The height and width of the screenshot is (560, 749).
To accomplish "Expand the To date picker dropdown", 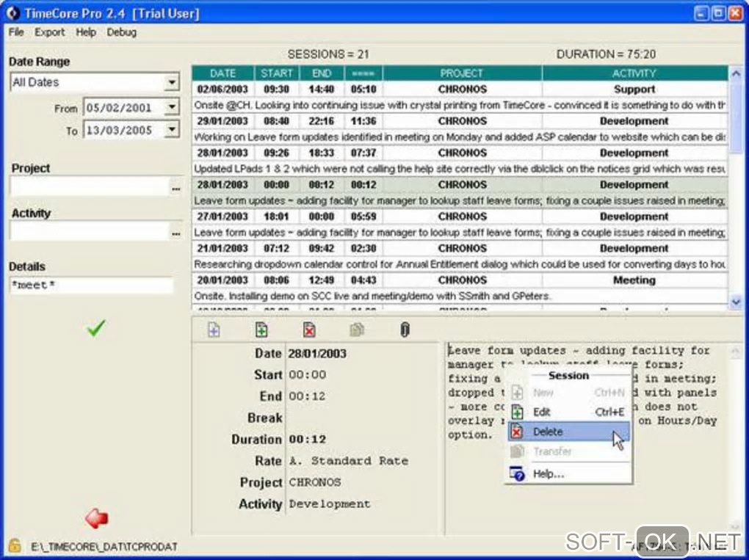I will pyautogui.click(x=172, y=131).
